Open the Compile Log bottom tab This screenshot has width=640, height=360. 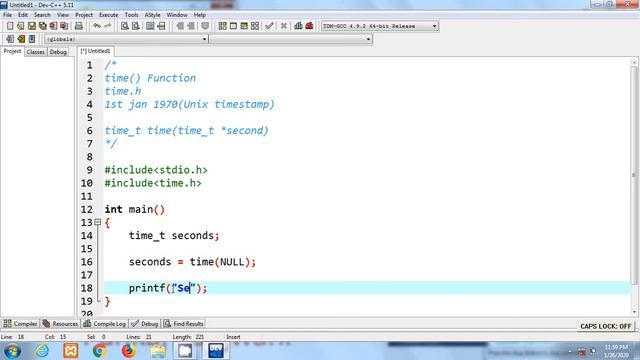[x=105, y=324]
